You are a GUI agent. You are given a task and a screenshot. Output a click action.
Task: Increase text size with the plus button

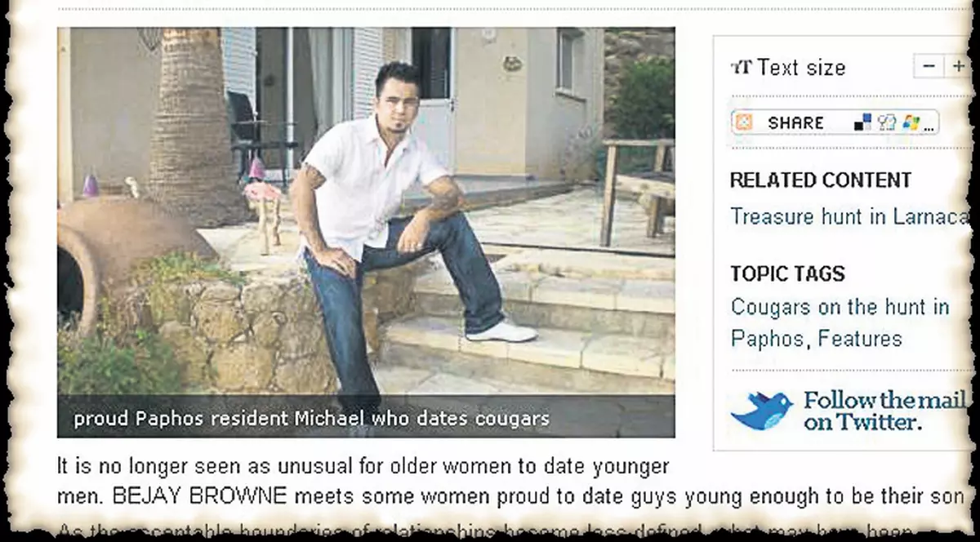(x=957, y=67)
